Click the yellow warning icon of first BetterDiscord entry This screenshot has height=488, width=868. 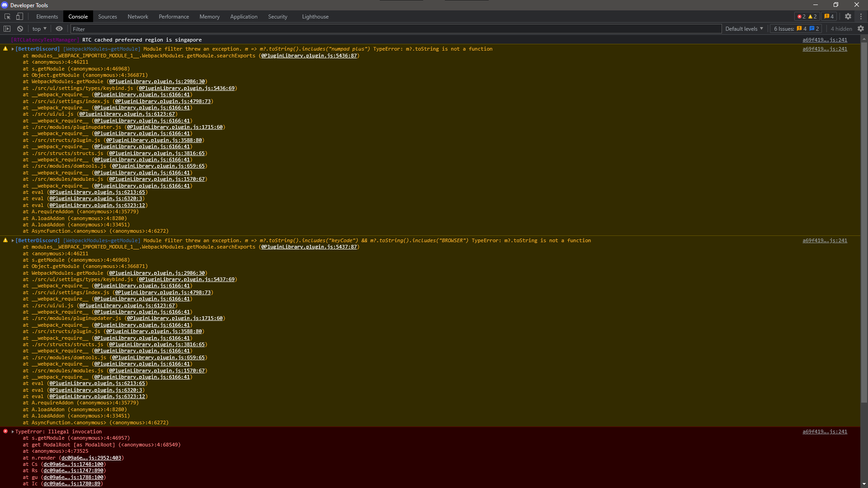(x=5, y=49)
